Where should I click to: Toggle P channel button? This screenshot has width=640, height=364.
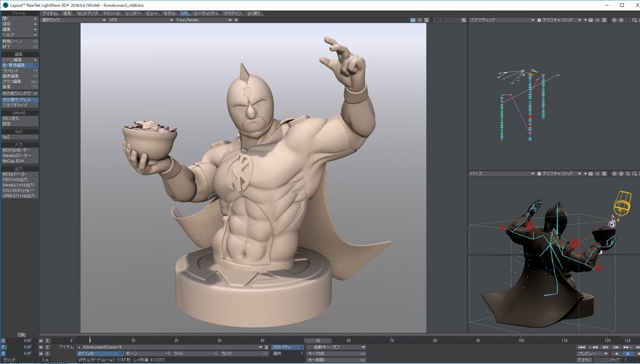pyautogui.click(x=3, y=347)
